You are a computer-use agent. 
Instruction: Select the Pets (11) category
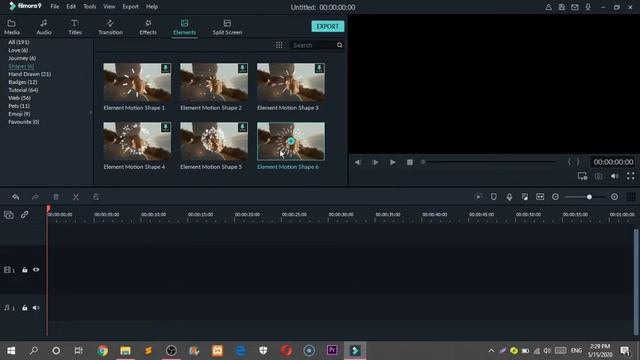[19, 106]
